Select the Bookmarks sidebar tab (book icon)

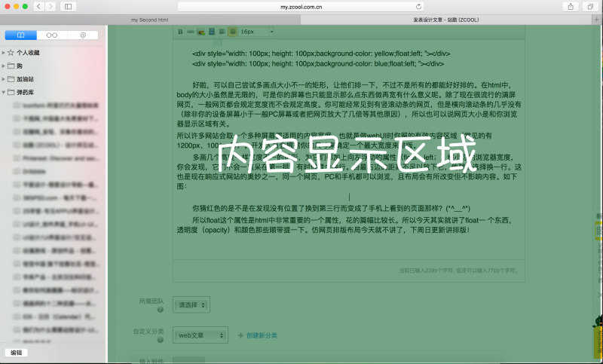(x=21, y=35)
